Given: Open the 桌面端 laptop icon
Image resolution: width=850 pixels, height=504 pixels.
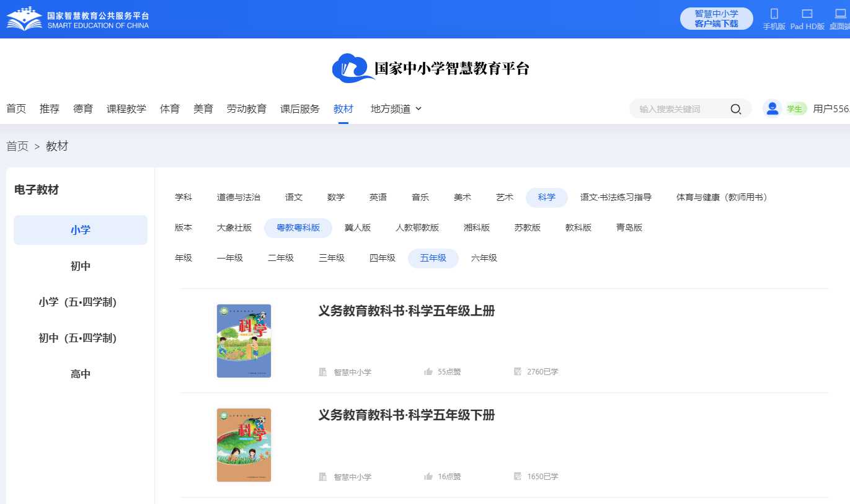Looking at the screenshot, I should (x=841, y=14).
